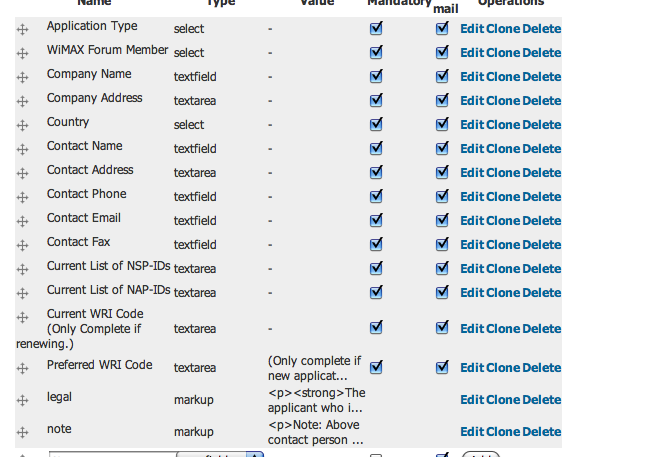Toggle the mail checkbox for Company Address
Screen dimensions: 658x457
point(442,100)
